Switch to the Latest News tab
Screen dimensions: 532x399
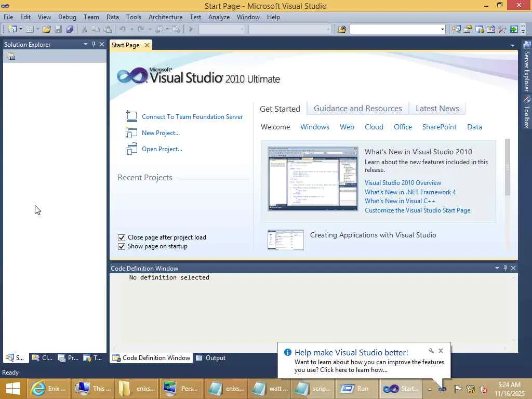[437, 108]
